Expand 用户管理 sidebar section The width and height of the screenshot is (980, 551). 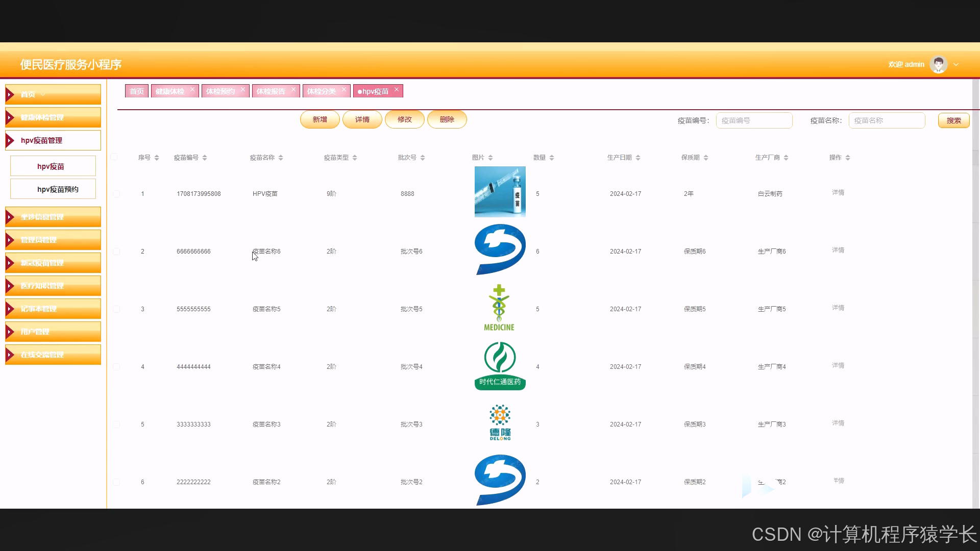pyautogui.click(x=53, y=332)
